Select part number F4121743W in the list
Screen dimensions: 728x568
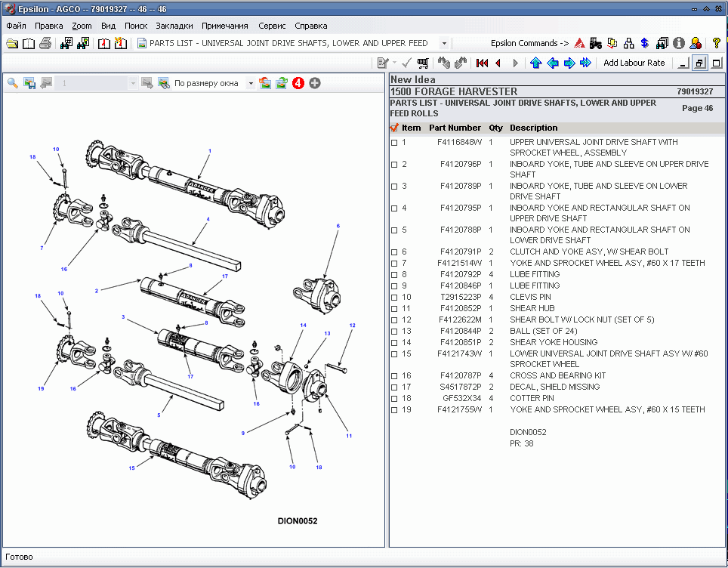[455, 353]
